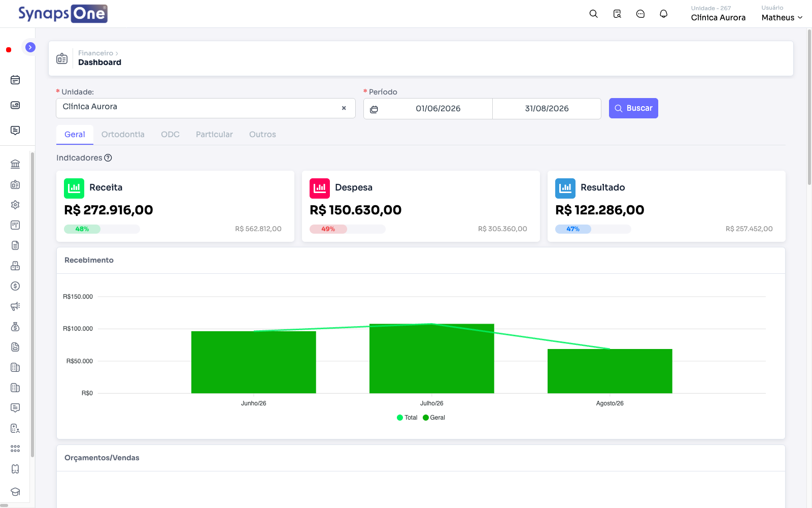Click the Receita value R$ 272.916,00

(x=109, y=210)
